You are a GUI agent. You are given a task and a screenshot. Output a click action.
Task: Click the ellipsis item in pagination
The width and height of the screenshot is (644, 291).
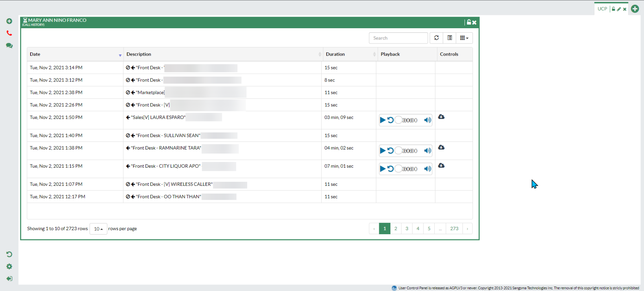440,229
